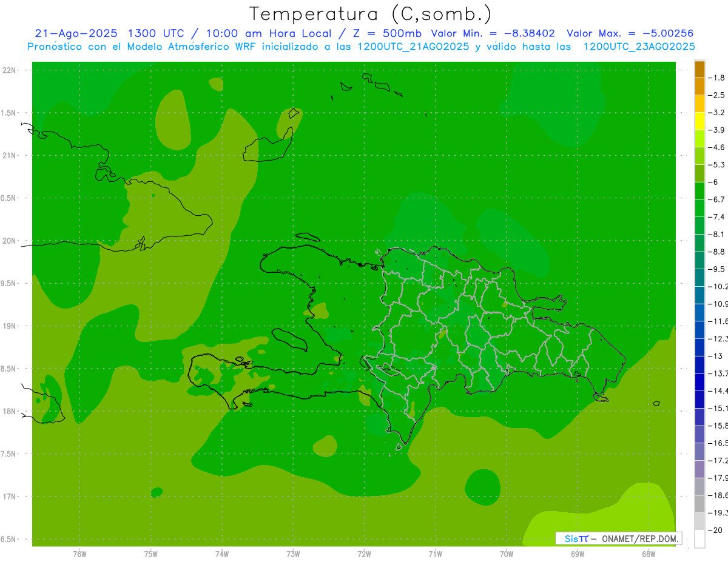This screenshot has width=728, height=562.
Task: Click the 69W longitude axis label
Action: click(x=577, y=554)
